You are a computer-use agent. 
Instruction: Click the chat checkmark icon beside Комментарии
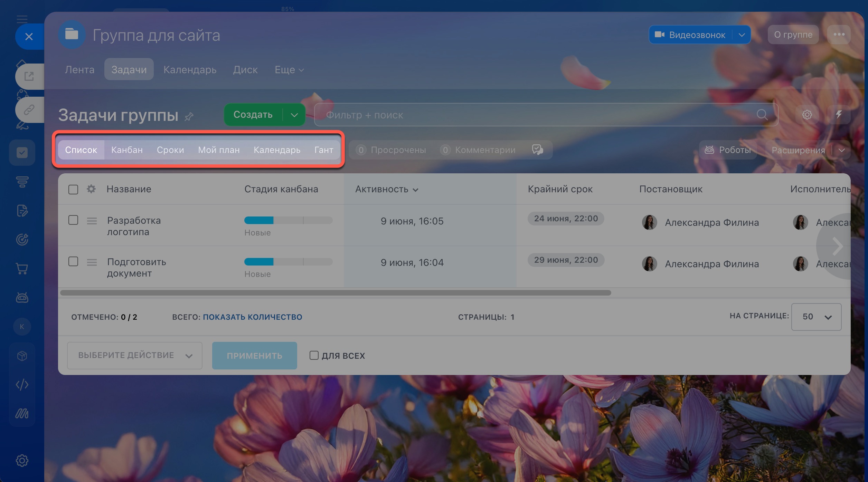click(x=537, y=150)
